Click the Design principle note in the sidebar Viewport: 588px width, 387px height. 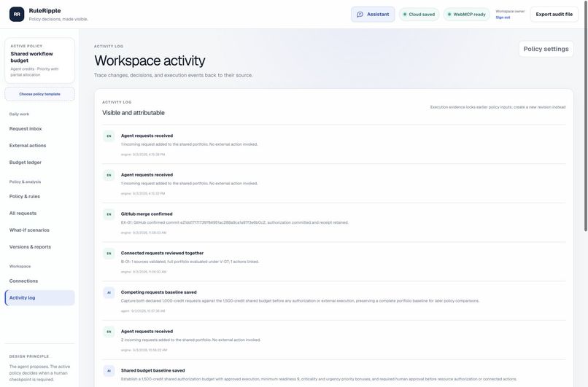pos(39,369)
